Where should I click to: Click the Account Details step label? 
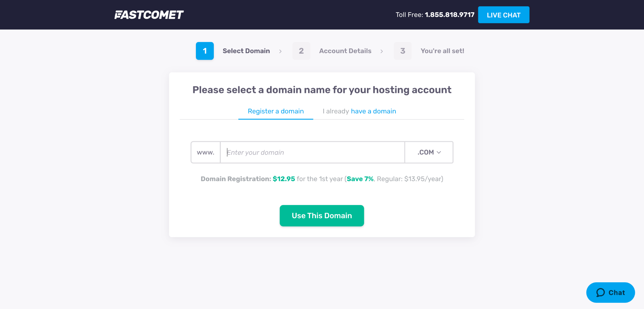tap(345, 51)
